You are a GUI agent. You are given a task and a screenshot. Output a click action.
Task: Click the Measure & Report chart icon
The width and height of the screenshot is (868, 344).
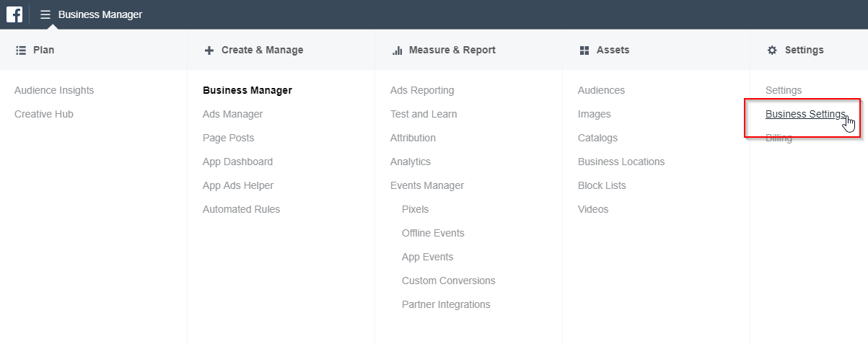coord(397,50)
